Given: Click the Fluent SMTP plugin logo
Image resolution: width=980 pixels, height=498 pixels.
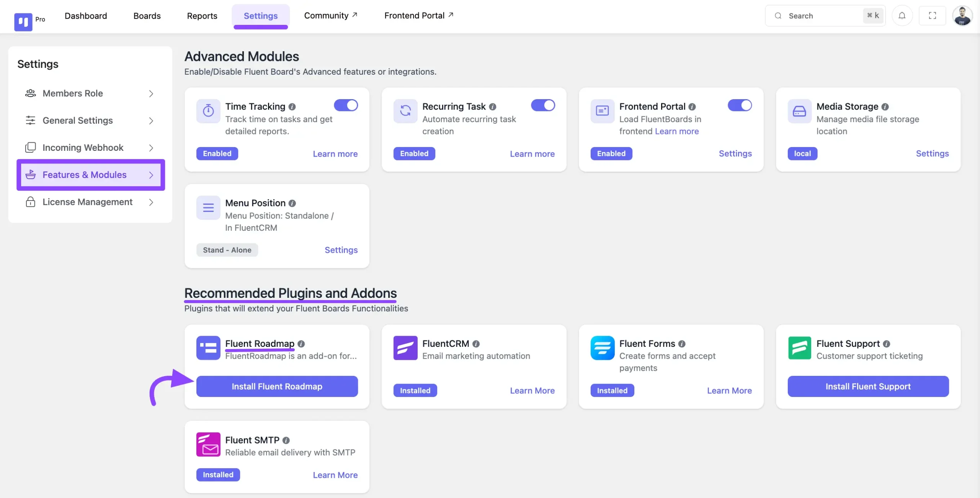Looking at the screenshot, I should tap(208, 444).
